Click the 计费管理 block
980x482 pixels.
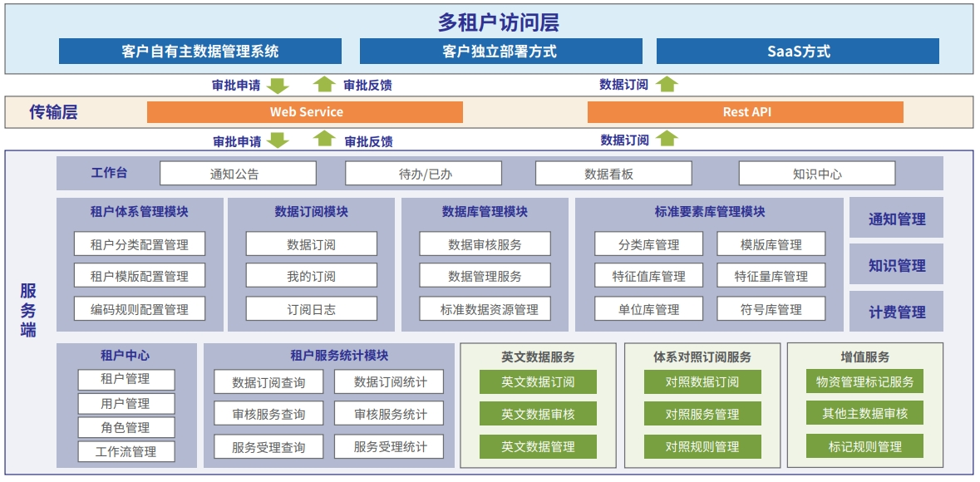click(x=896, y=312)
